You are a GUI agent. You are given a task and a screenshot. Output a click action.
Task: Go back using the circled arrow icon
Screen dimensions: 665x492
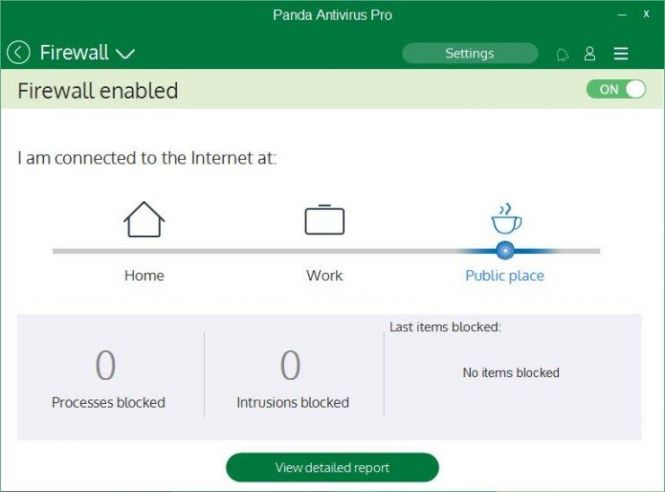pos(18,53)
